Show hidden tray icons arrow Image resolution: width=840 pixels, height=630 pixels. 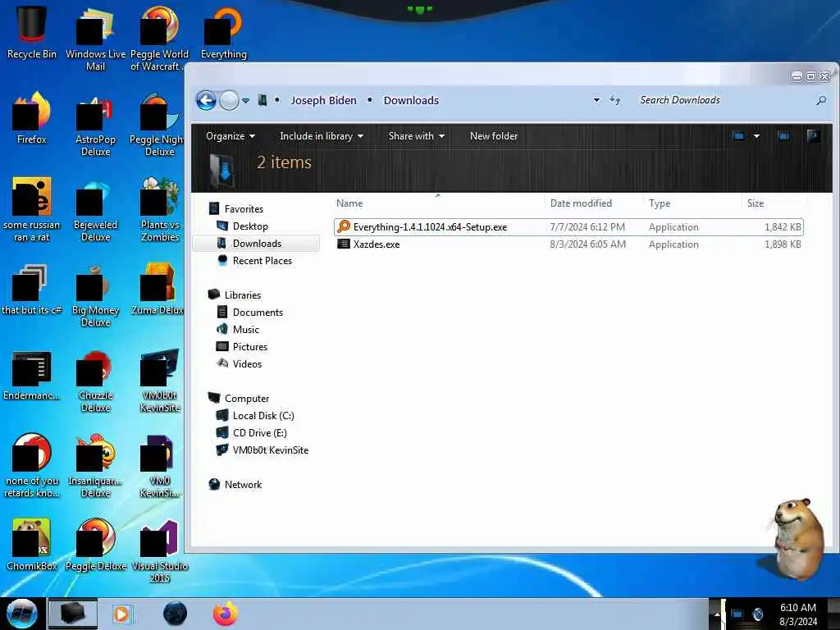716,614
